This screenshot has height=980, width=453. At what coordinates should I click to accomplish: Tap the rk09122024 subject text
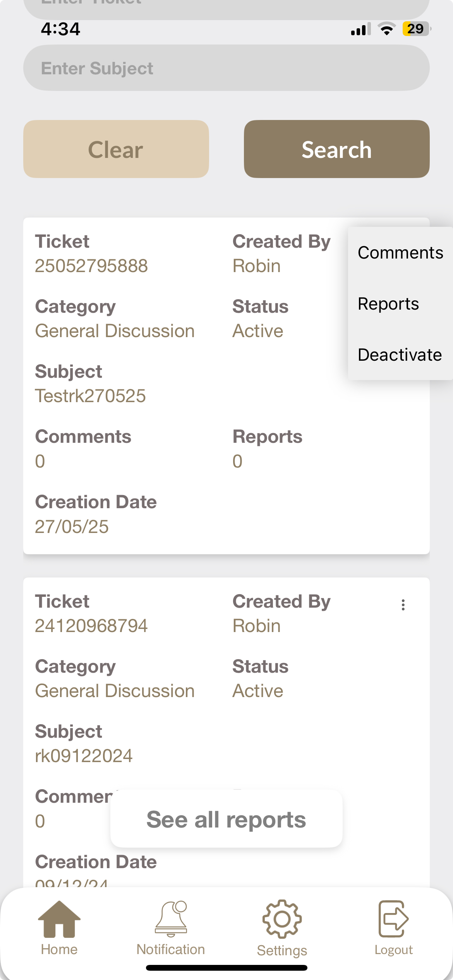tap(84, 756)
